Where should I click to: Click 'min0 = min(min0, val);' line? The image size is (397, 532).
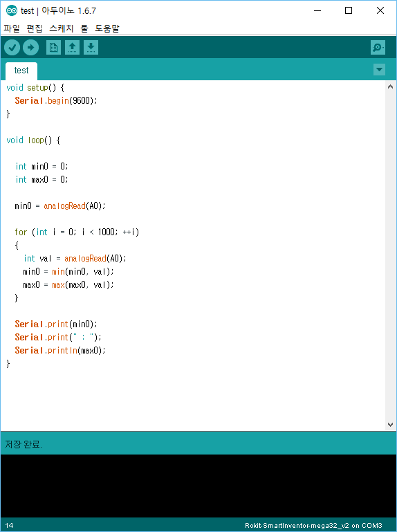68,272
